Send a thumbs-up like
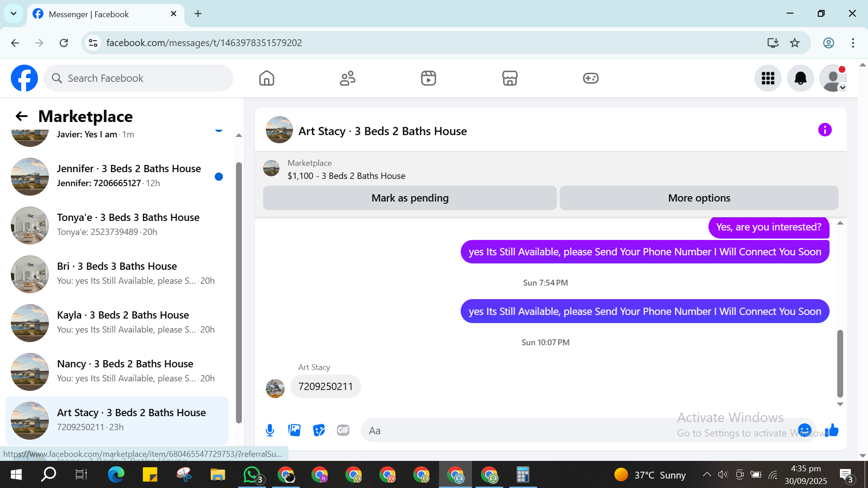This screenshot has height=488, width=868. tap(832, 430)
